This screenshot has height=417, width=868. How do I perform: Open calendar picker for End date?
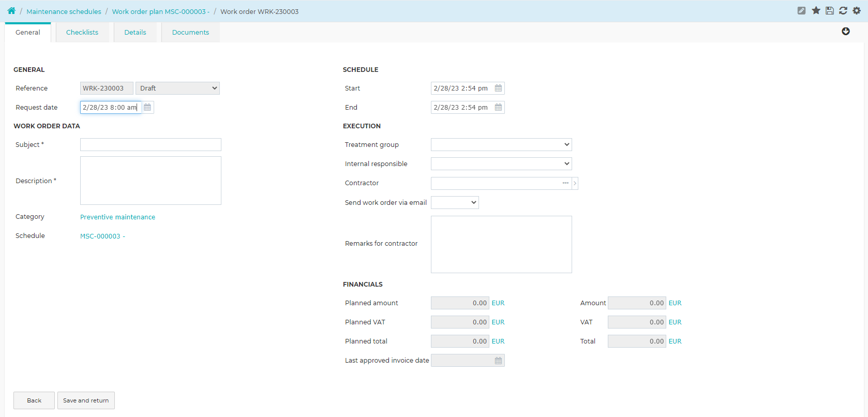498,107
